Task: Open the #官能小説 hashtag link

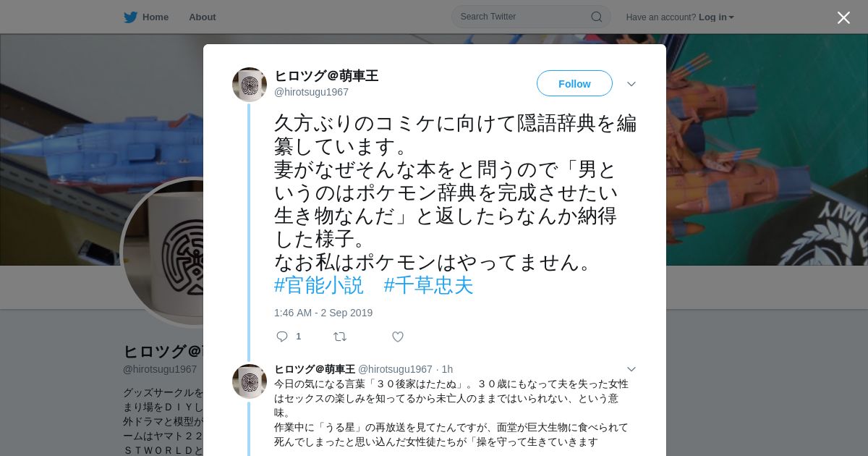Action: (319, 285)
